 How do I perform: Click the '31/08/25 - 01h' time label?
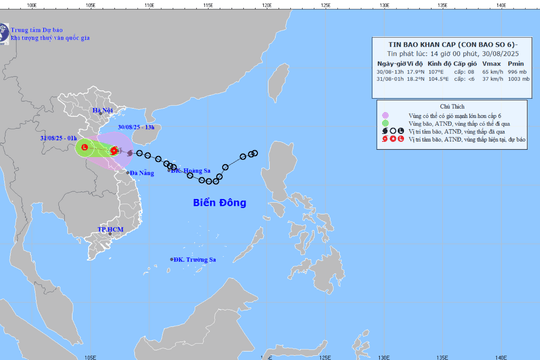pos(59,138)
